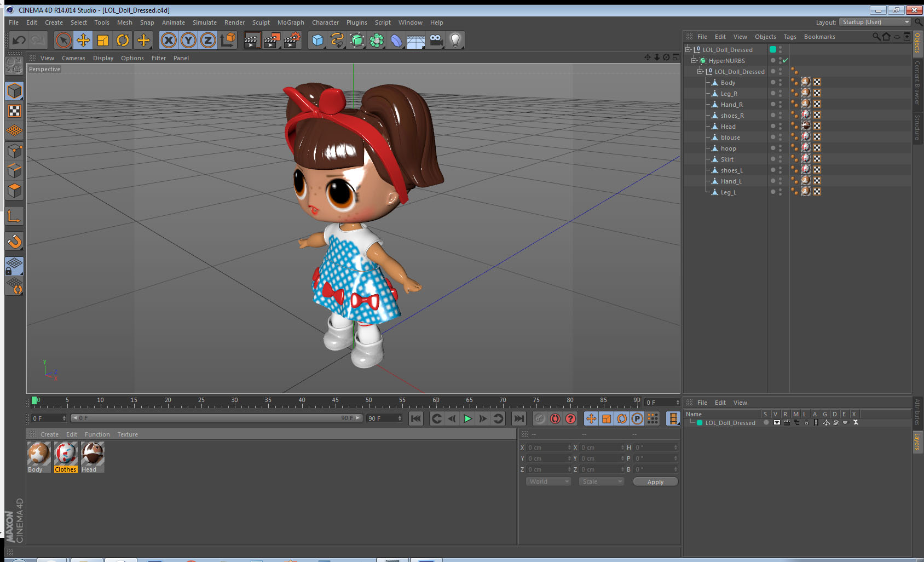Add HyperNURBS generator icon
Viewport: 924px width, 562px height.
point(357,40)
